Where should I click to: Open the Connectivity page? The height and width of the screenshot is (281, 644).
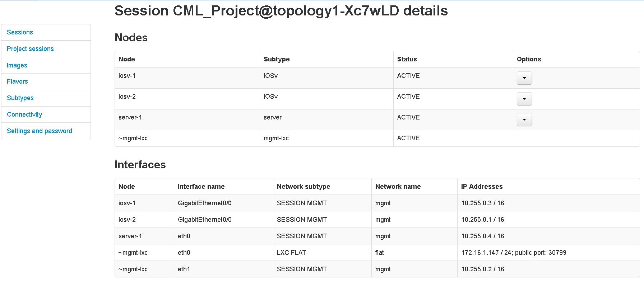(24, 114)
